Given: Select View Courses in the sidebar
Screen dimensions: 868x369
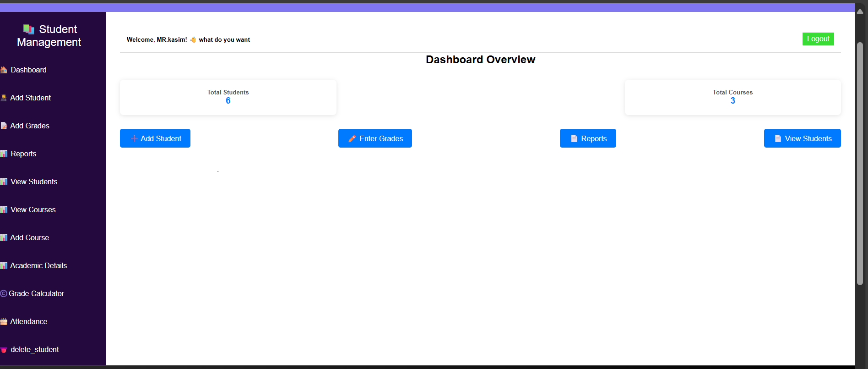Looking at the screenshot, I should [x=33, y=209].
